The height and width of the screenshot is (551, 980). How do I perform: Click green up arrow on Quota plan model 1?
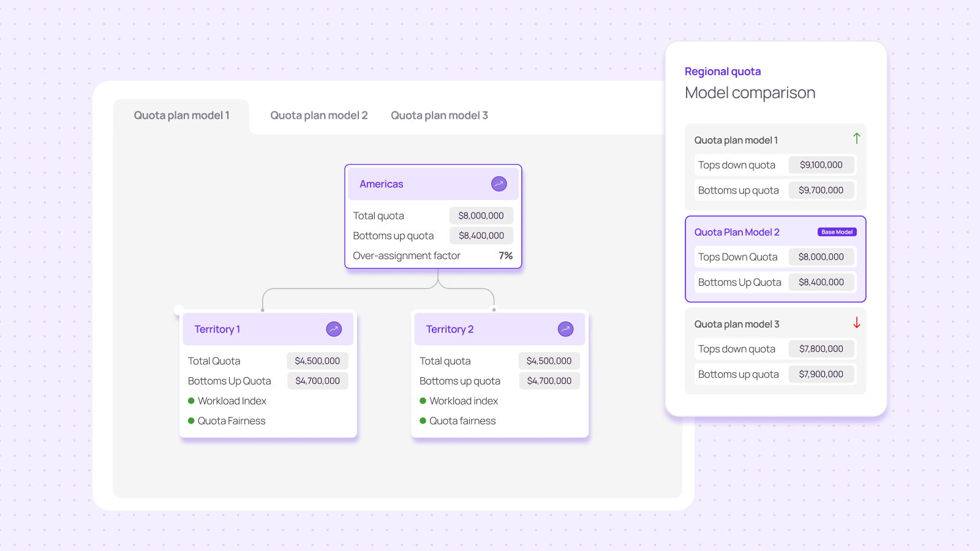coord(856,139)
